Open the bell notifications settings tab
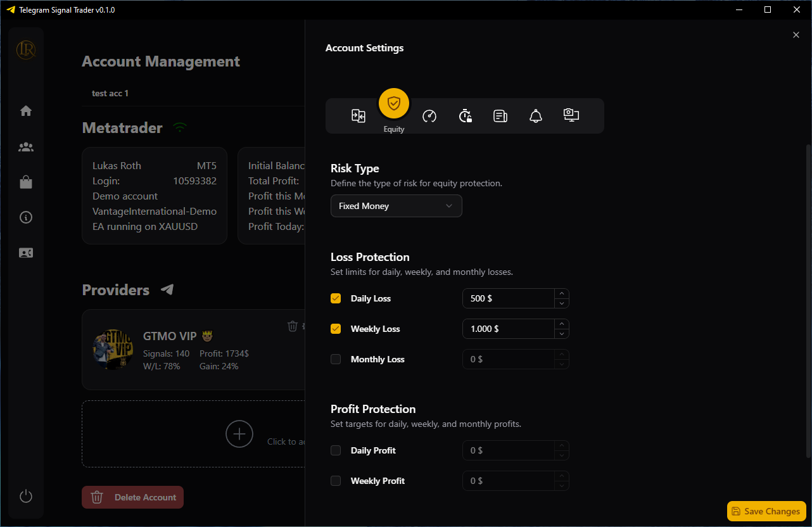 pos(536,116)
